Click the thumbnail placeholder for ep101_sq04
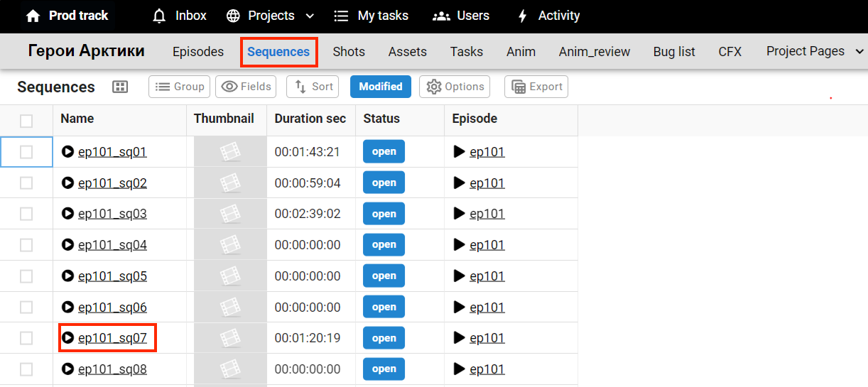 (229, 245)
